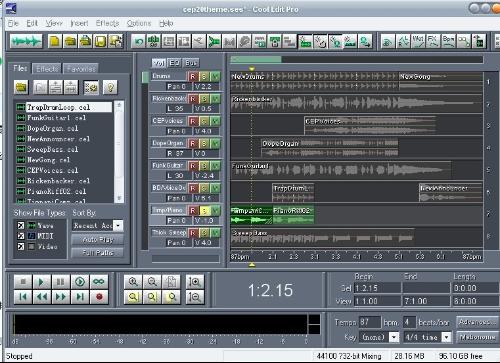Solo the CEPVoices track
Viewport: 500px width, 363px height.
click(x=204, y=121)
